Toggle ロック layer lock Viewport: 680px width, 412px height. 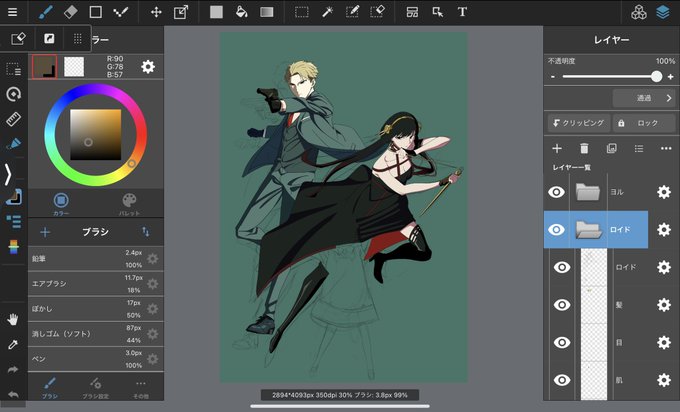(x=645, y=123)
